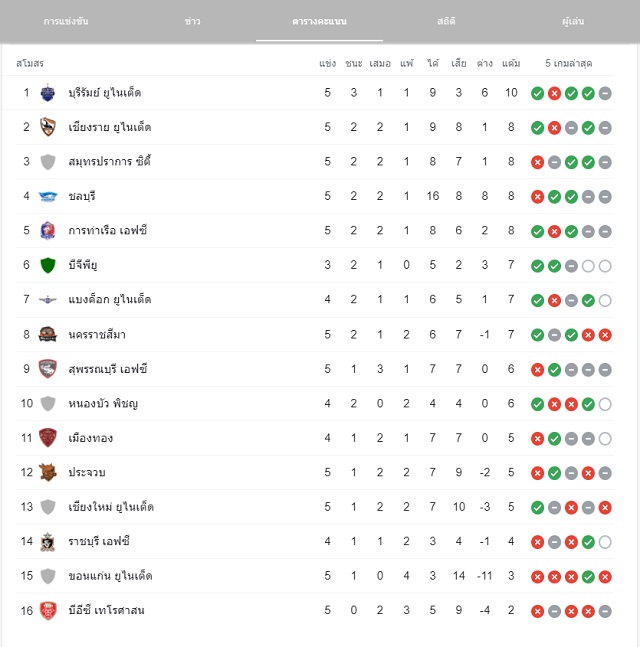Viewport: 640px width, 647px height.
Task: Click the แต้ม column header
Action: point(511,64)
